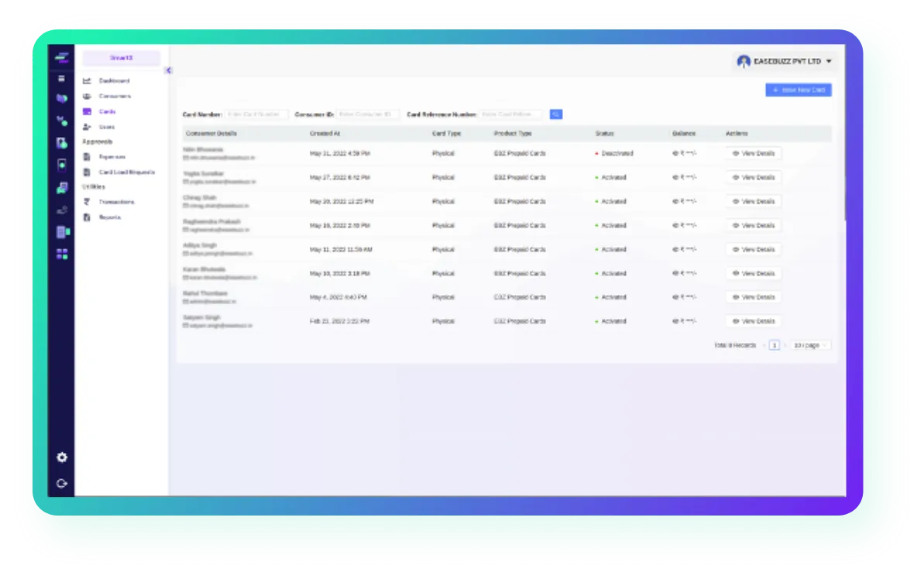The image size is (924, 579).
Task: Open the 10 / page size dropdown
Action: pos(810,345)
